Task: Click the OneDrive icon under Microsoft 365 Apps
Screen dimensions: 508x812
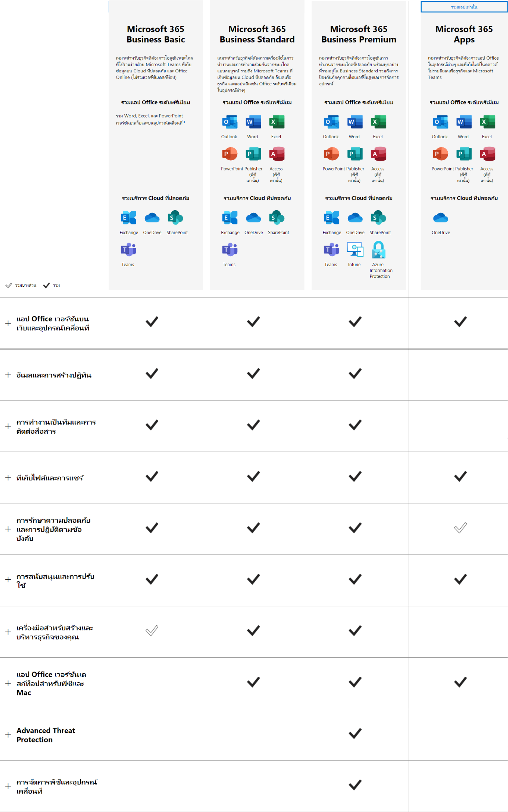Action: 440,218
